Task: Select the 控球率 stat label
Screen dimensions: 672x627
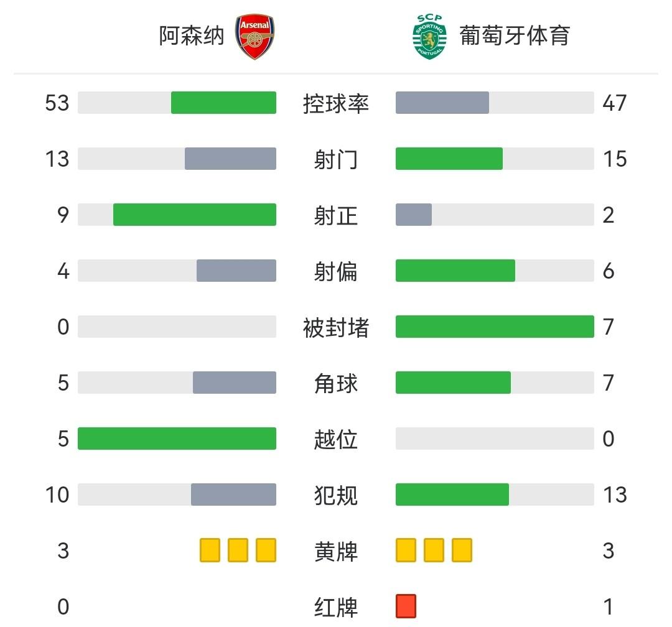Action: [336, 103]
